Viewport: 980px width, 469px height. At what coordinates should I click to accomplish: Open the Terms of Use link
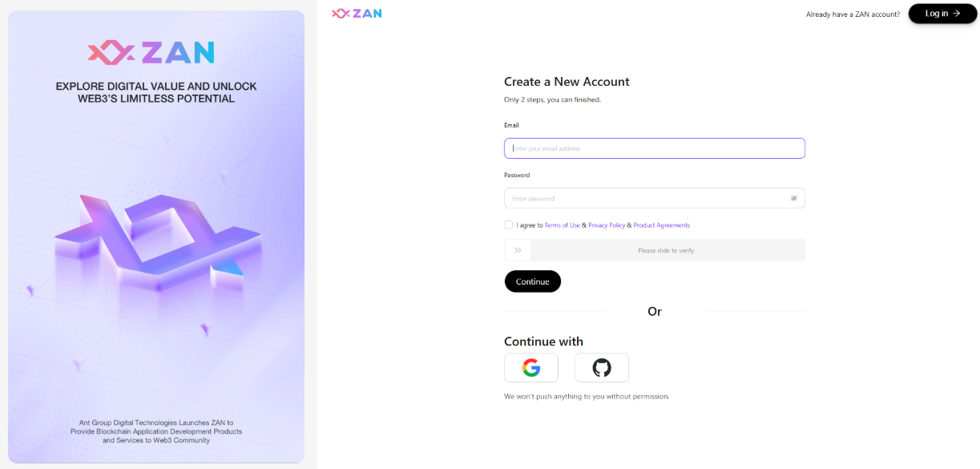(562, 225)
